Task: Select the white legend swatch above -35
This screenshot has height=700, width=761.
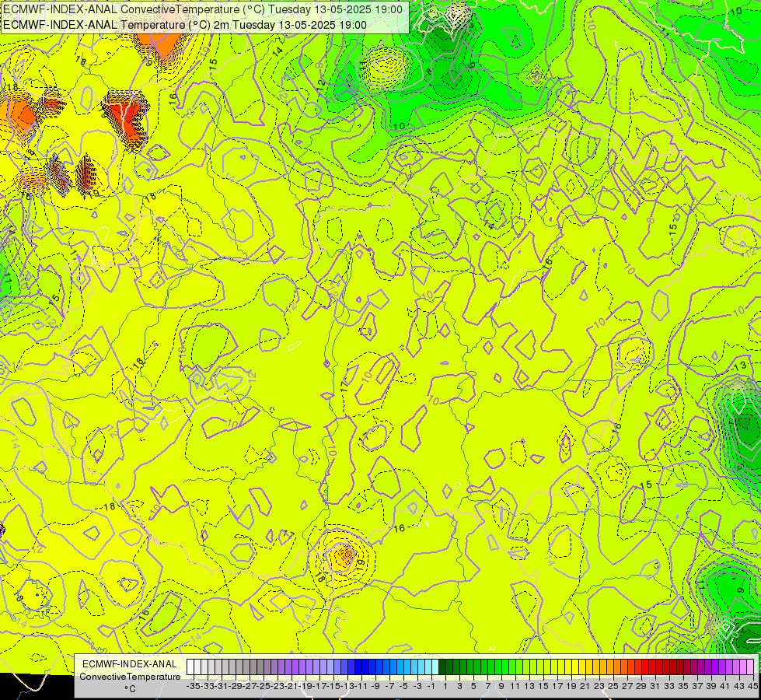Action: click(190, 667)
